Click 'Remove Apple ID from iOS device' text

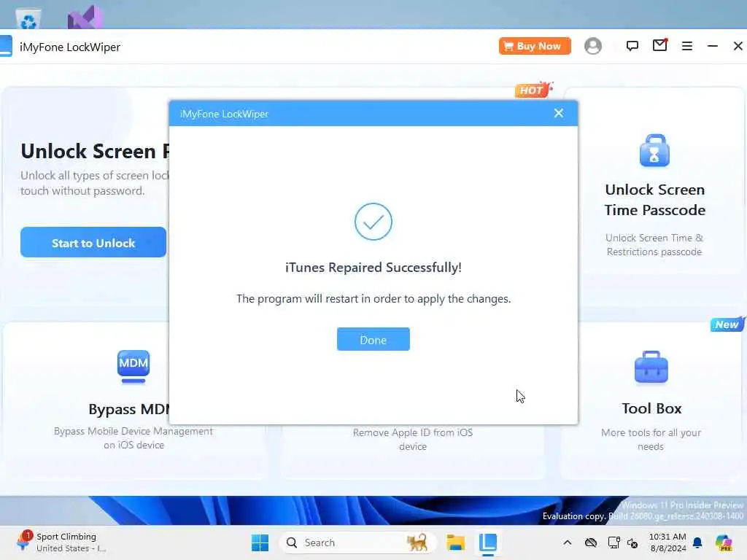pos(413,439)
